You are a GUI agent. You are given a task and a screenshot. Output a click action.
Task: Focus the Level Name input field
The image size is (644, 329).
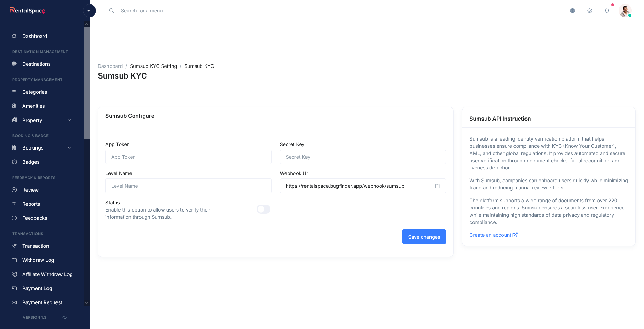point(188,186)
